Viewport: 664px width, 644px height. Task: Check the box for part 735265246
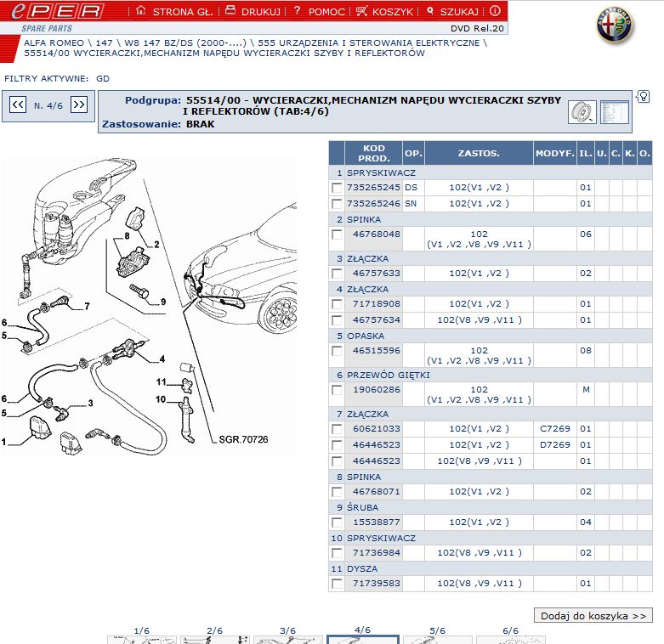tap(337, 204)
